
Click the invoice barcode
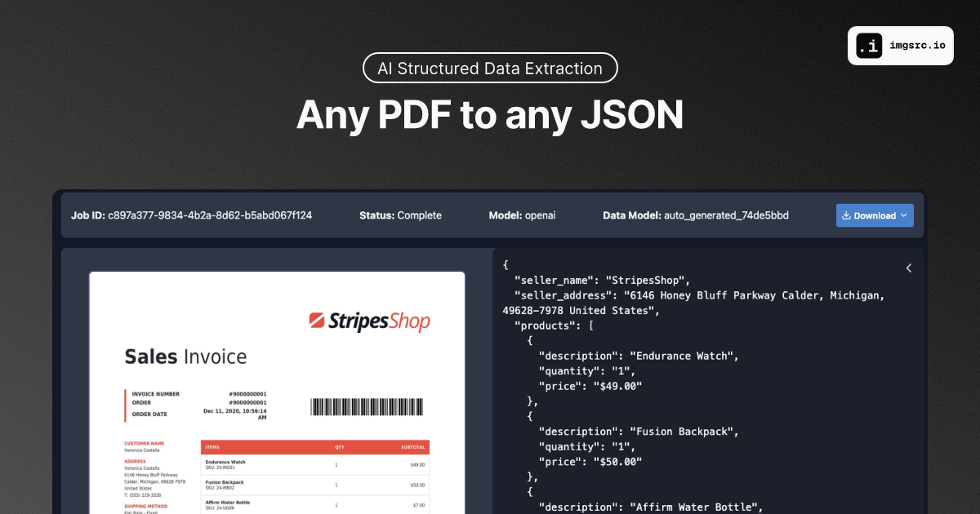click(367, 407)
